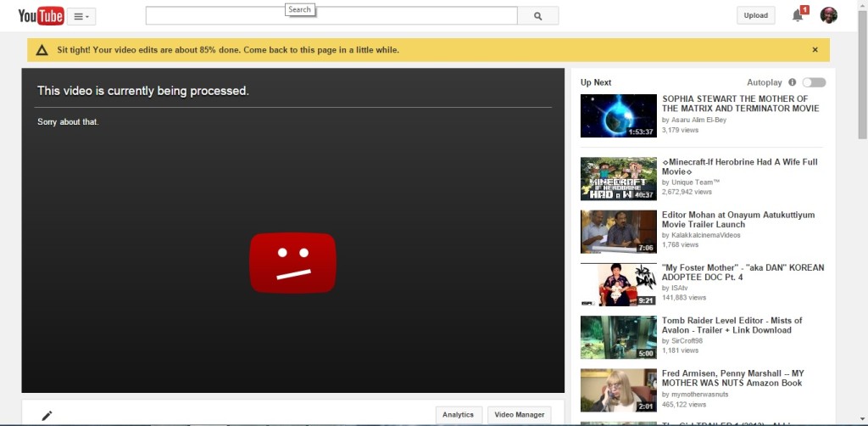This screenshot has width=868, height=426.
Task: Click the Video Manager button
Action: click(x=520, y=415)
